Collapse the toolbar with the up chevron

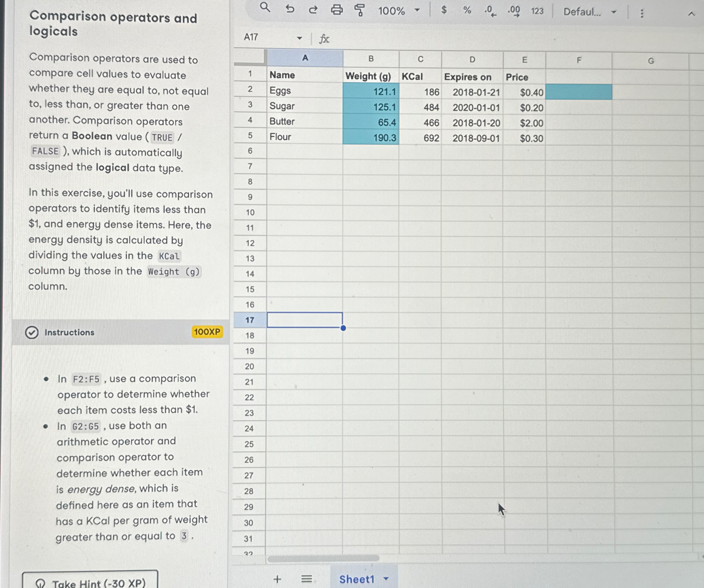[691, 14]
